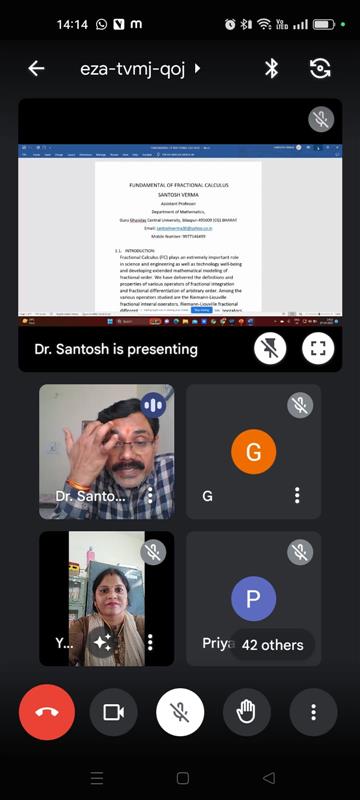Tap the shared Word document screen
This screenshot has height=800, width=360.
coord(180,235)
